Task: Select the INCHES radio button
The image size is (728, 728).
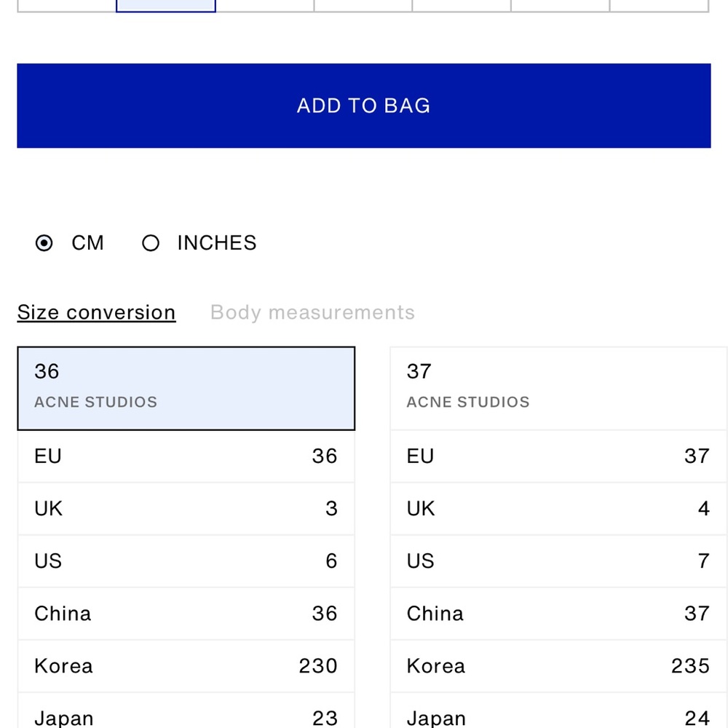Action: click(151, 243)
